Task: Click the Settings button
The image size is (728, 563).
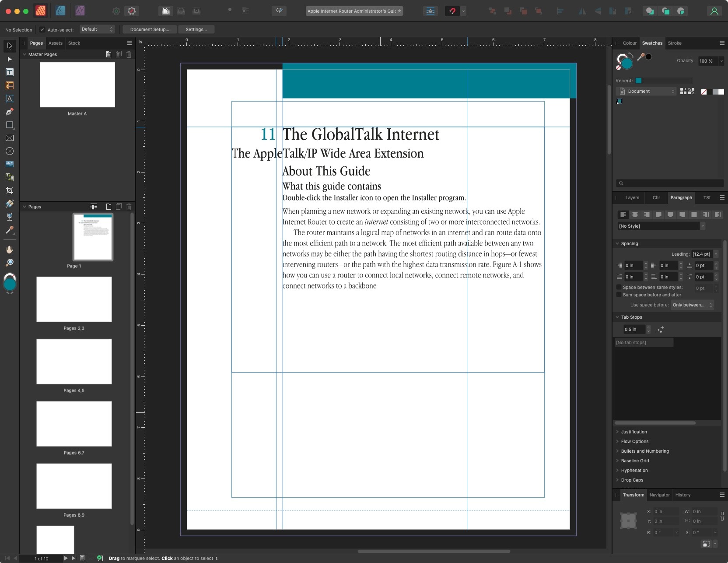Action: 196,29
